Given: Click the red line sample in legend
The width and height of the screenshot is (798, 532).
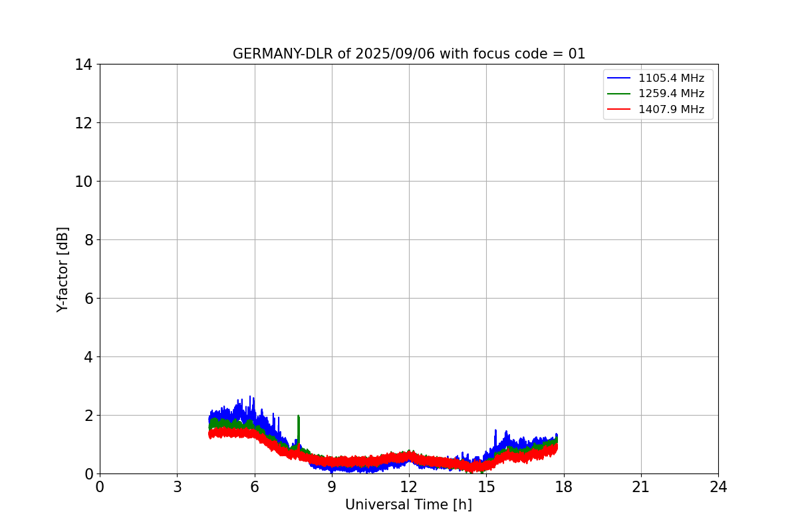Looking at the screenshot, I should point(619,110).
